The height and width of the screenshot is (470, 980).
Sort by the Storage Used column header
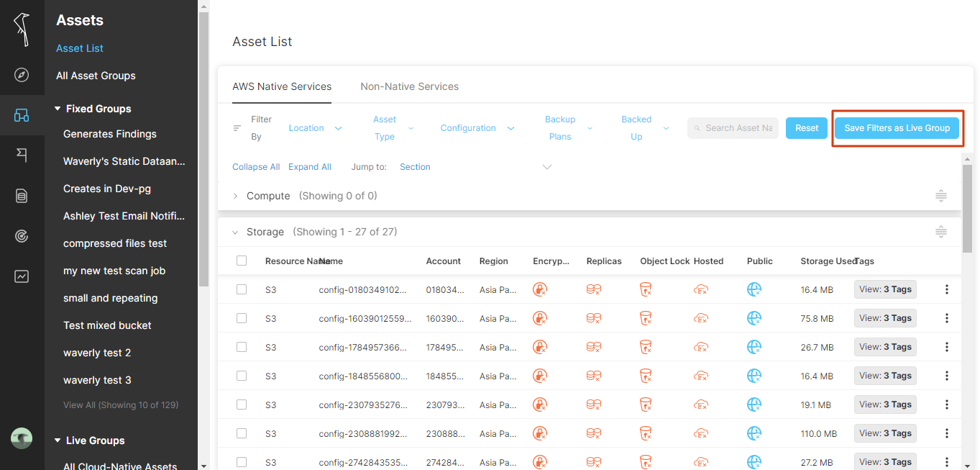pos(828,261)
